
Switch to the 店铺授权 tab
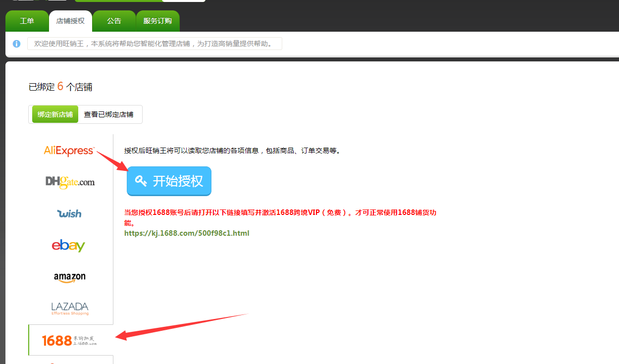(x=70, y=21)
